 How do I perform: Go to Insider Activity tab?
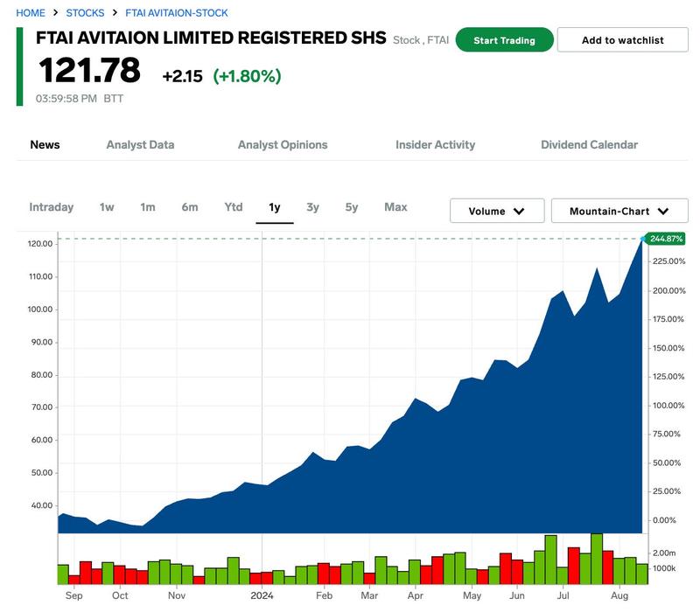pyautogui.click(x=435, y=145)
